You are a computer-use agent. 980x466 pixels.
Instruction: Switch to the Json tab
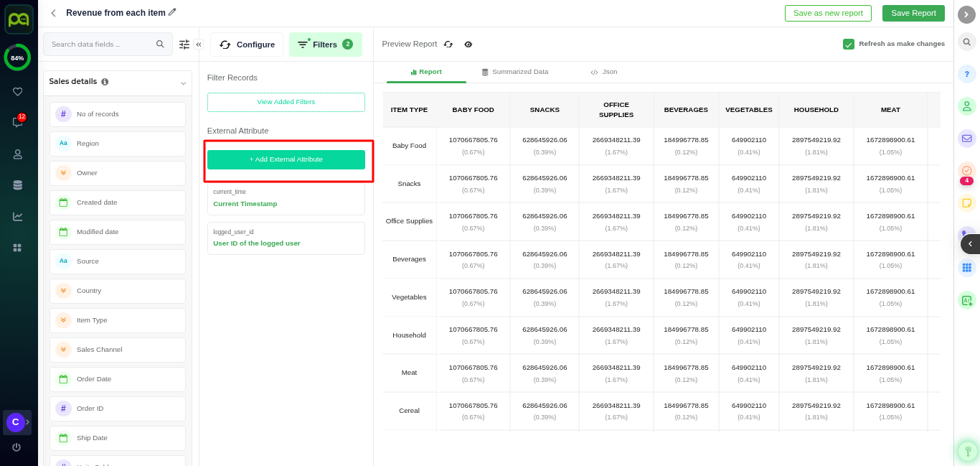point(603,72)
